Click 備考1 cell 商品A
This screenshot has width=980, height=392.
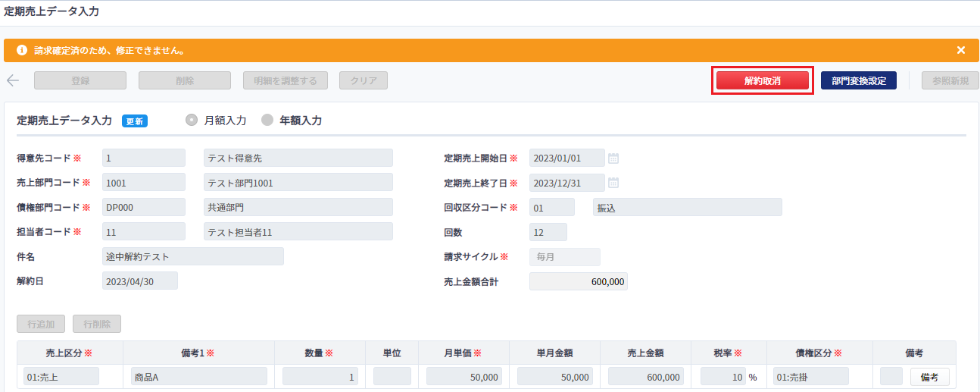199,377
